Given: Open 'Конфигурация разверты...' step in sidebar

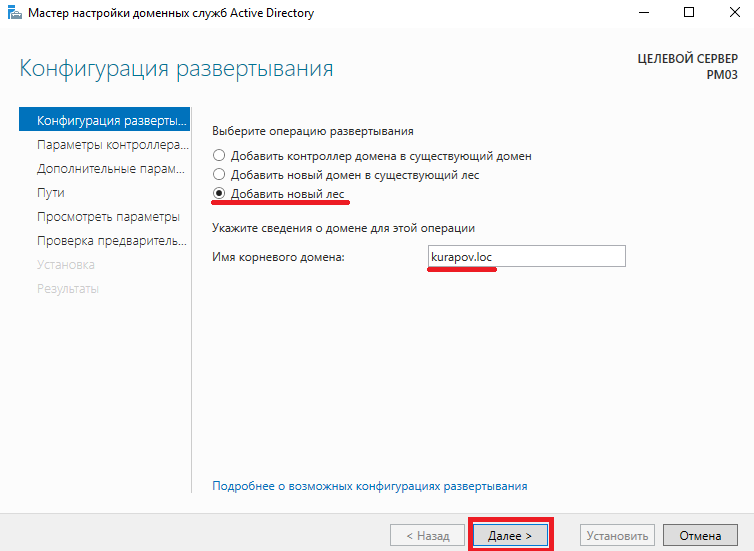Looking at the screenshot, I should pos(104,120).
